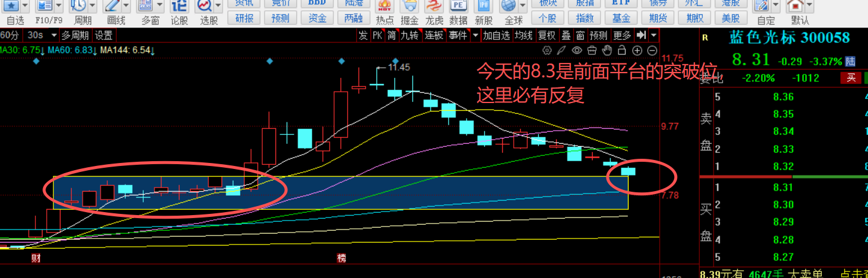Expand the dropdown arrow beside 选股
The width and height of the screenshot is (868, 278).
point(218,5)
